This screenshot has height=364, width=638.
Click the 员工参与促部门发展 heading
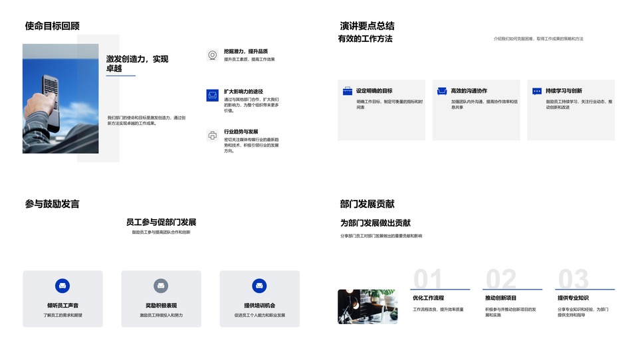[161, 223]
